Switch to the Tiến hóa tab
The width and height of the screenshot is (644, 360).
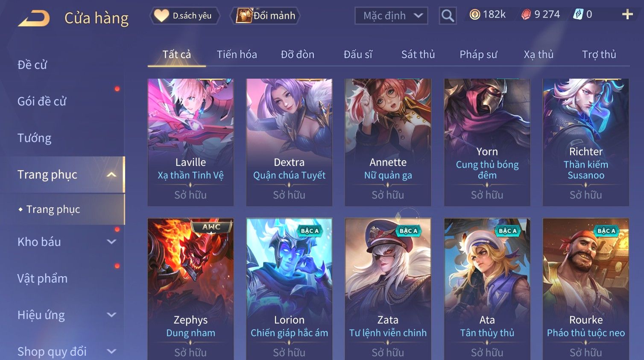237,54
